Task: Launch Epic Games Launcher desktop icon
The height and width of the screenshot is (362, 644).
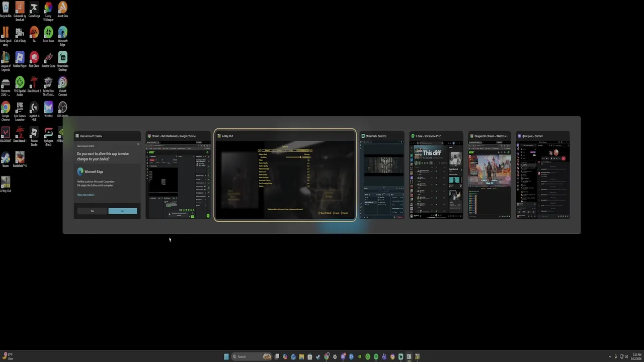Action: pos(20,112)
